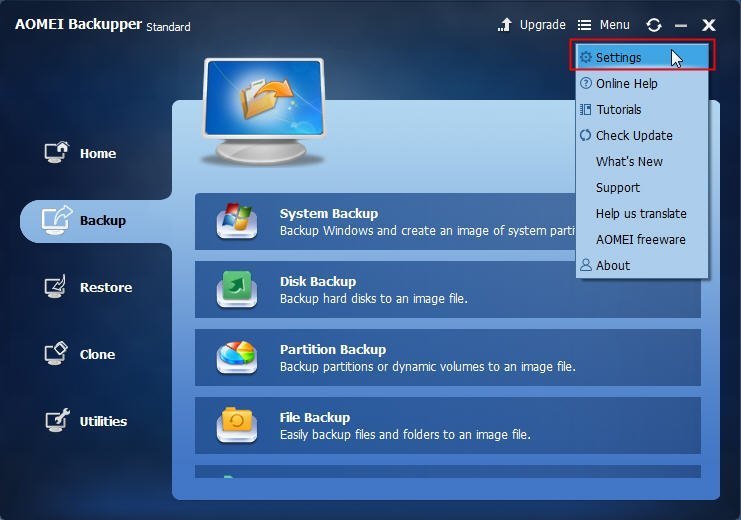
Task: Click the Utilities wrench icon
Action: coord(57,420)
